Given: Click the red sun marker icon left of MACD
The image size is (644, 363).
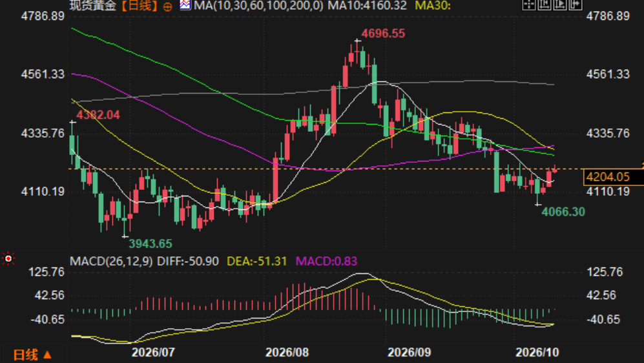Looking at the screenshot, I should pos(8,259).
